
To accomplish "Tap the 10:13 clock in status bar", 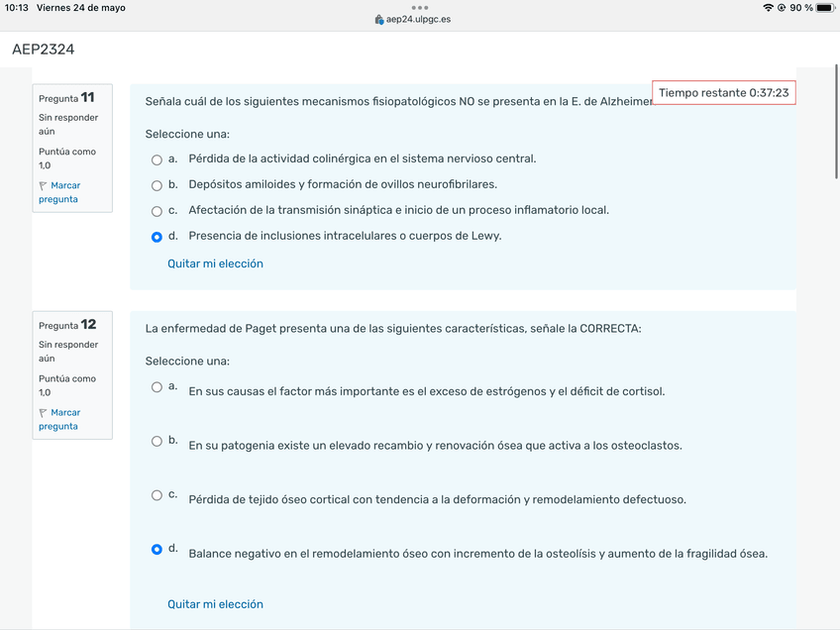I will pos(17,8).
